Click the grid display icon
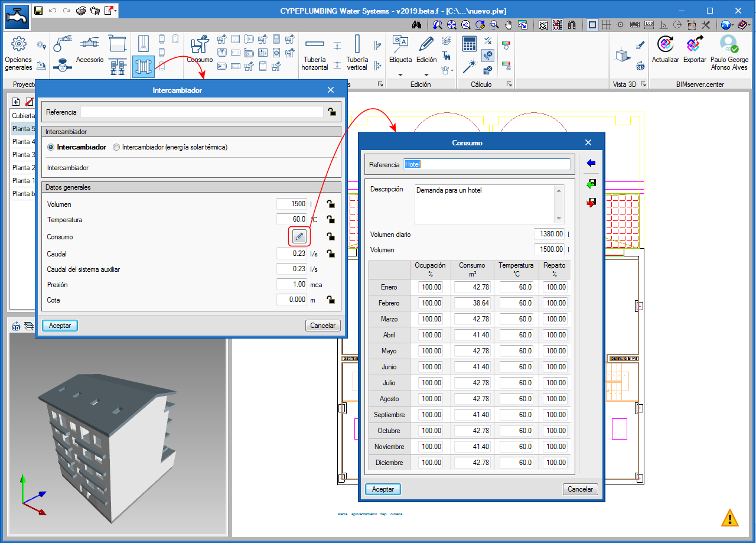The image size is (756, 543). (606, 25)
